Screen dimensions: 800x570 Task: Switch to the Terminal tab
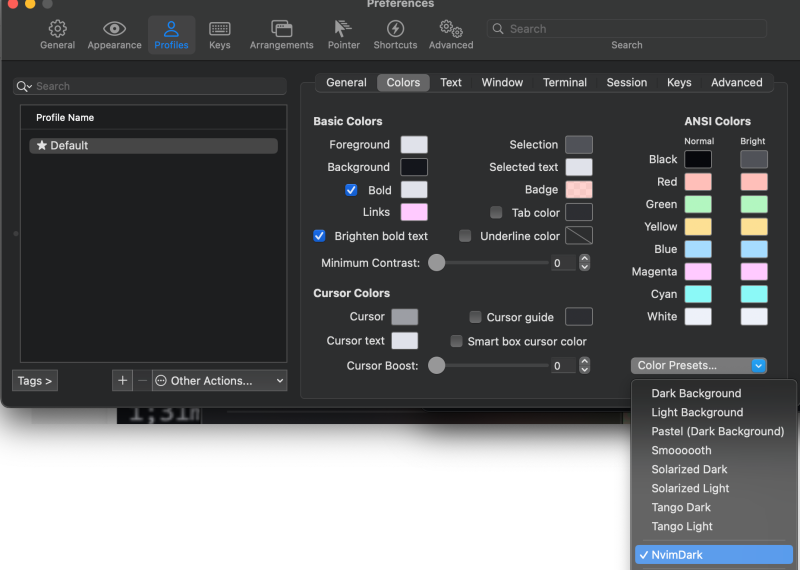[x=564, y=83]
